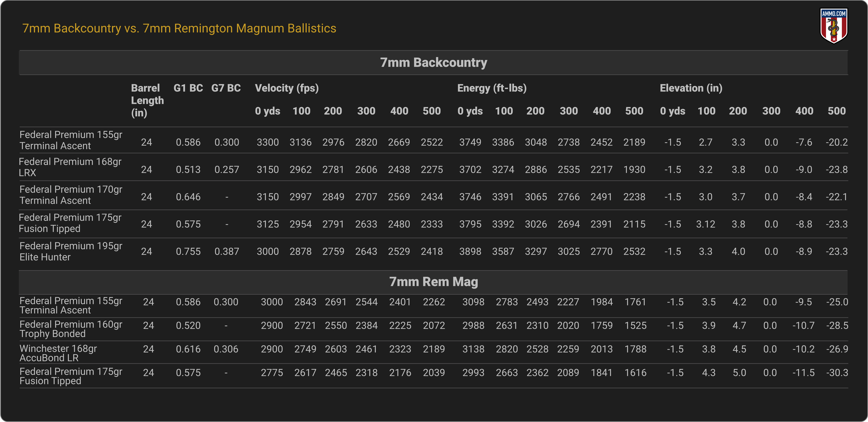Click elevation value '-10.7'

click(x=803, y=326)
